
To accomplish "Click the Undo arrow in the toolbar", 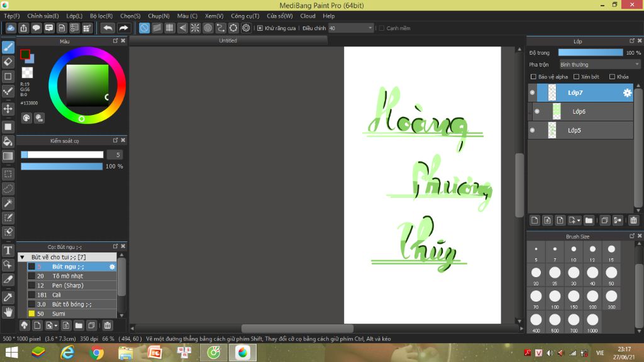I will [108, 28].
